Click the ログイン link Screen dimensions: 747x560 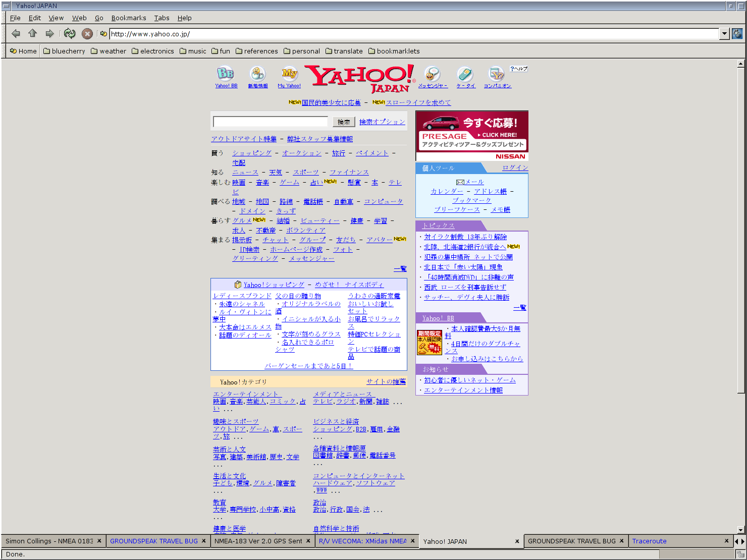[x=515, y=167]
